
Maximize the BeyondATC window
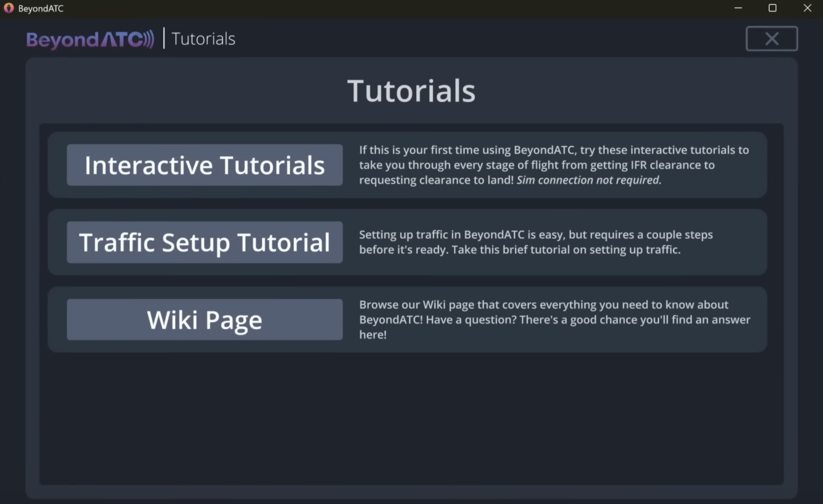point(772,8)
